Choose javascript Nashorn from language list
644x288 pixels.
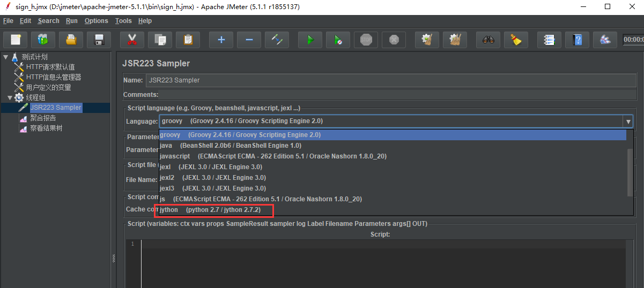(393, 156)
